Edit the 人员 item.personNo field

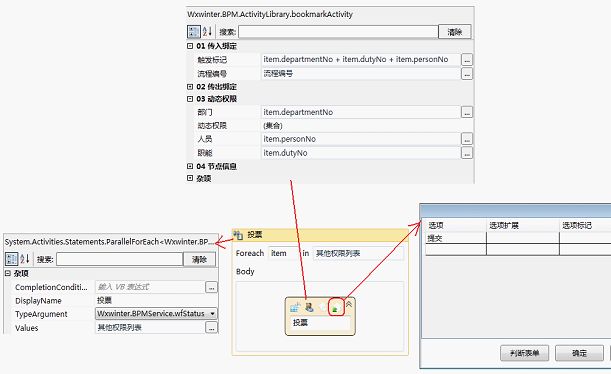[x=360, y=139]
